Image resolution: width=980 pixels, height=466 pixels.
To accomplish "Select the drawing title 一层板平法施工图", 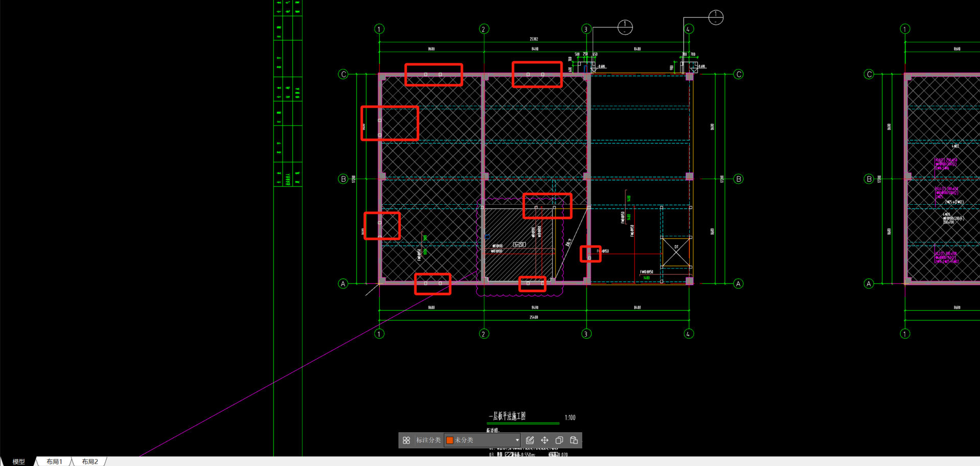I will click(507, 416).
